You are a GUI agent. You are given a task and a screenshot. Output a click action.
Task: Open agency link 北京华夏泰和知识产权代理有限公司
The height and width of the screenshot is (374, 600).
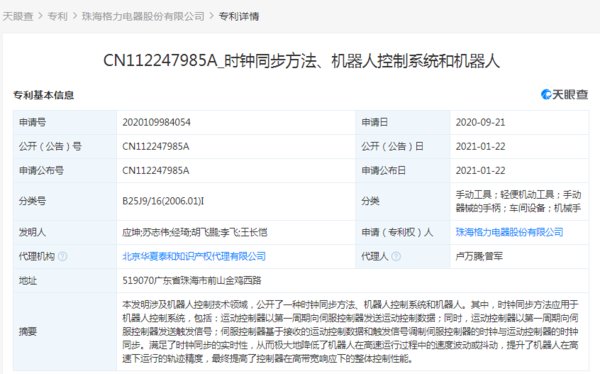194,256
